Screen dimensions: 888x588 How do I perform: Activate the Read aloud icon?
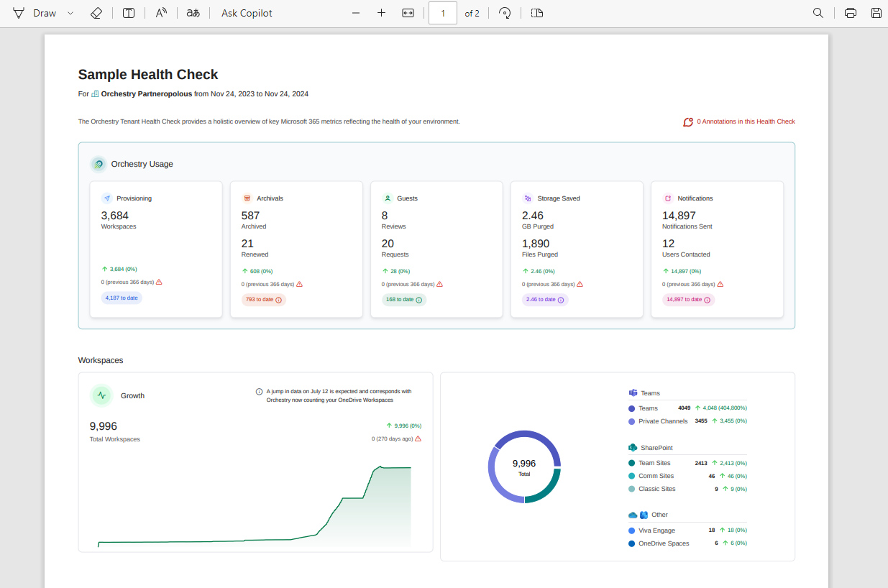(161, 13)
